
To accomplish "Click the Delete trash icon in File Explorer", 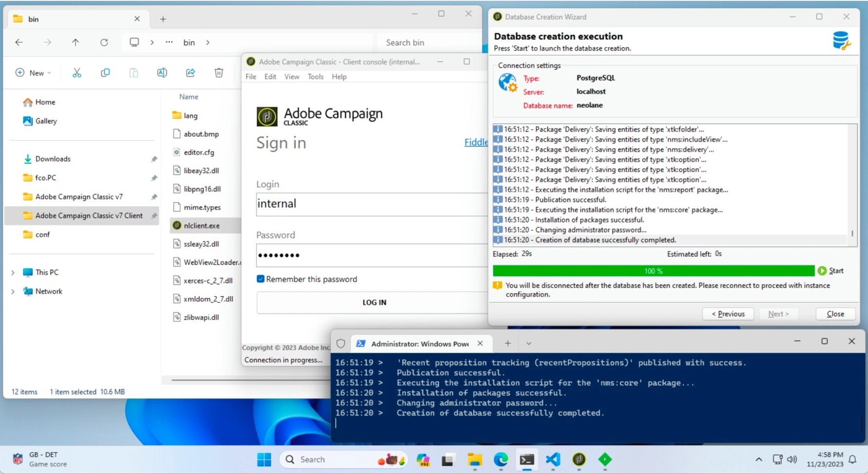I will (219, 73).
